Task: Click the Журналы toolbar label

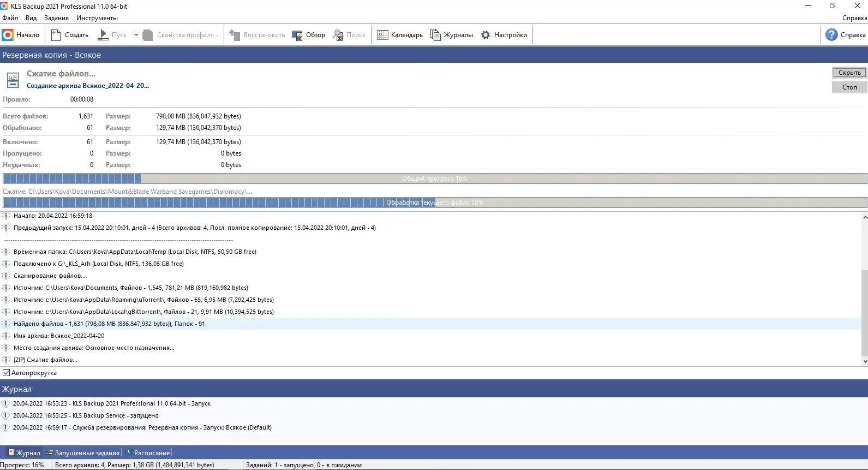Action: [x=458, y=35]
